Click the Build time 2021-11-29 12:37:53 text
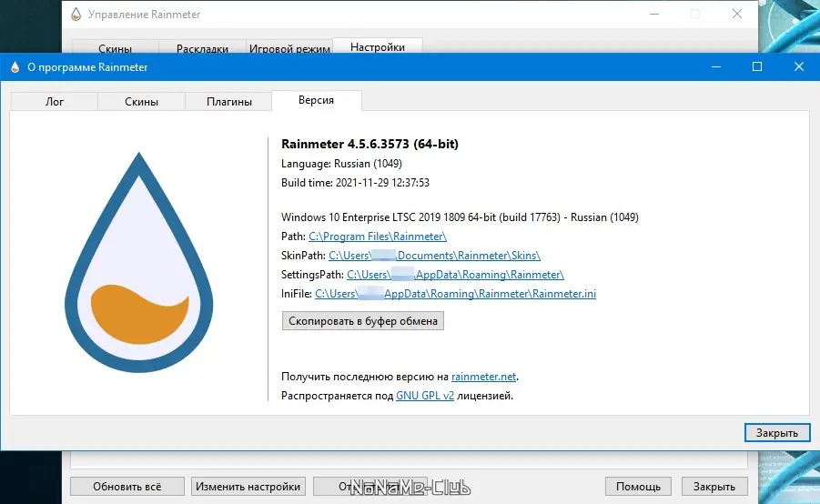 pos(355,183)
